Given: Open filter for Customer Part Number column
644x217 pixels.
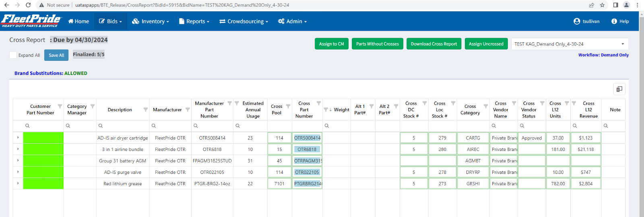Looking at the screenshot, I should click(x=60, y=106).
